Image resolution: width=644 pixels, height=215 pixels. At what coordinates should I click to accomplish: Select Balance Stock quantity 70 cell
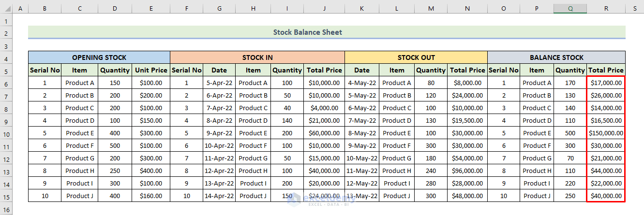(x=570, y=158)
